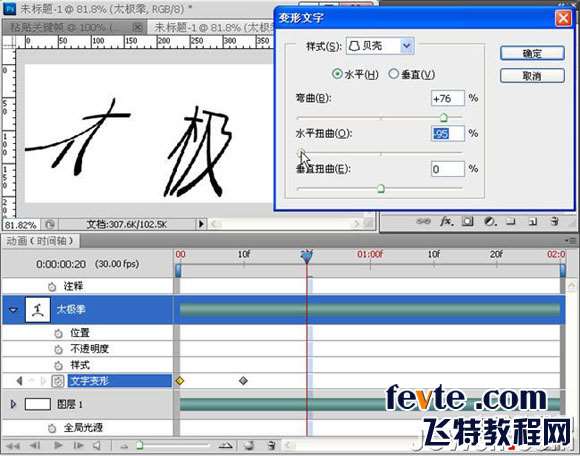This screenshot has height=456, width=580.
Task: Click the 太极拳 layer thumbnail
Action: (37, 309)
